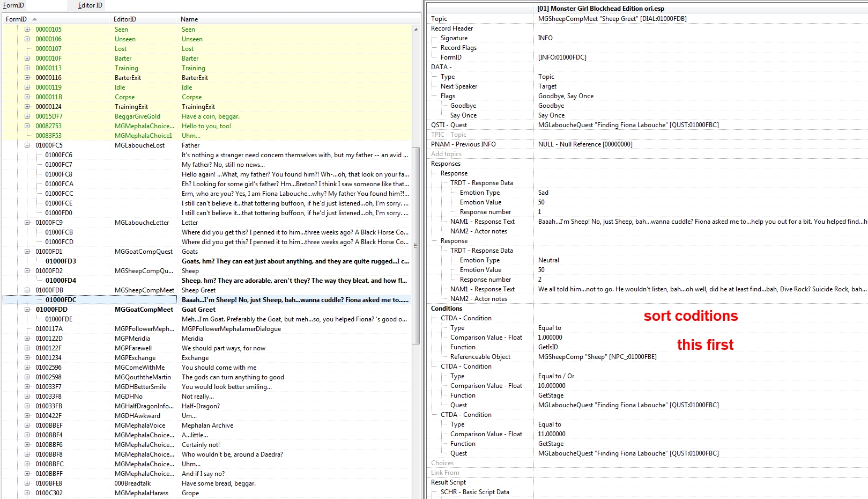
Task: Expand the 00082753 MGMephalaChoice topic
Action: click(x=27, y=126)
